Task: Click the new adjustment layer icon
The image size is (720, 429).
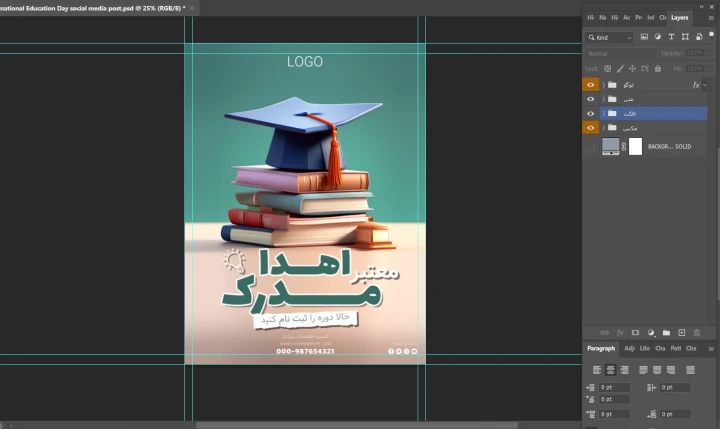Action: pyautogui.click(x=651, y=332)
